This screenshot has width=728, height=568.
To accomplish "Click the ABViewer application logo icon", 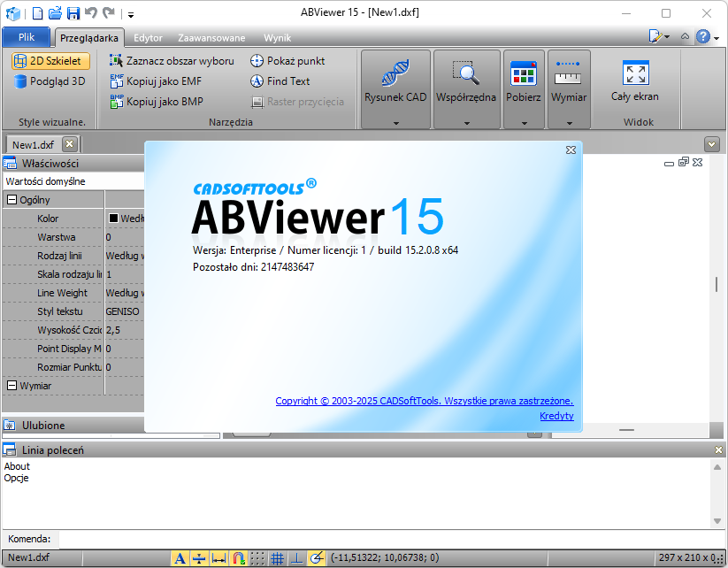I will 12,13.
